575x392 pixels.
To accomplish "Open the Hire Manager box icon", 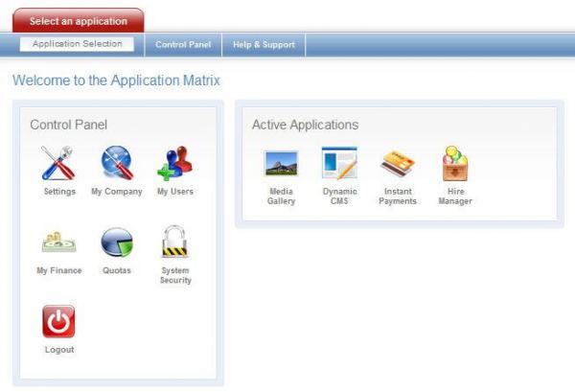I will [455, 164].
